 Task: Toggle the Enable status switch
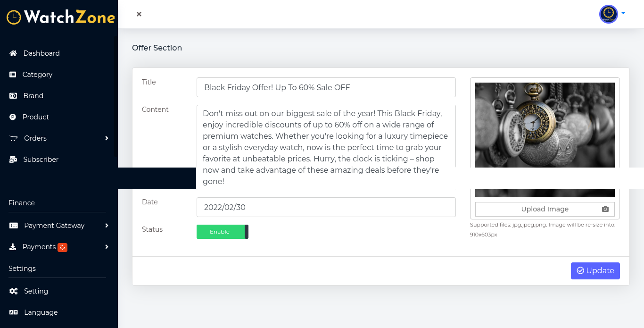(x=222, y=232)
